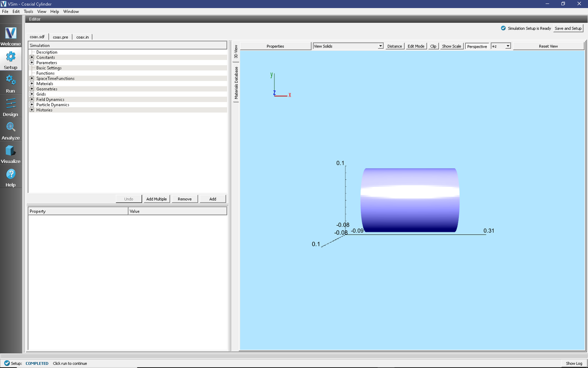Open the Analyze magnifier icon

[x=11, y=128]
